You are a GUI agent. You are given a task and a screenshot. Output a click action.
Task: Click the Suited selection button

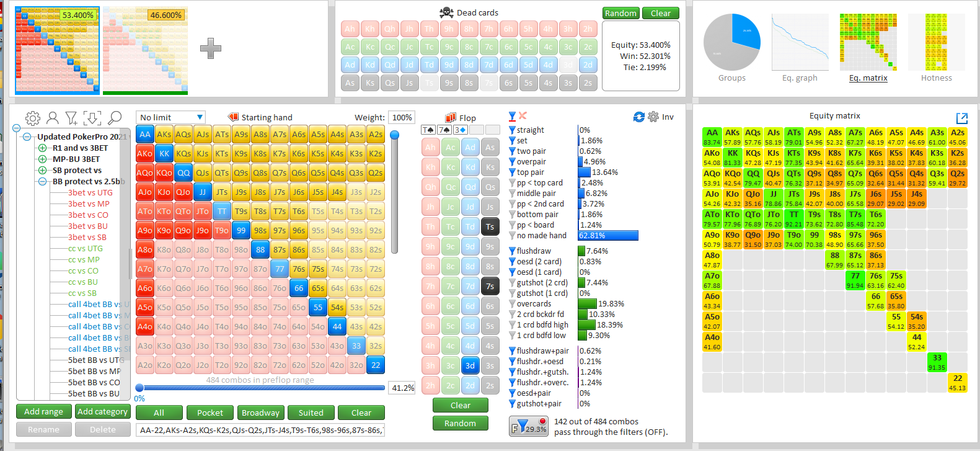point(311,413)
